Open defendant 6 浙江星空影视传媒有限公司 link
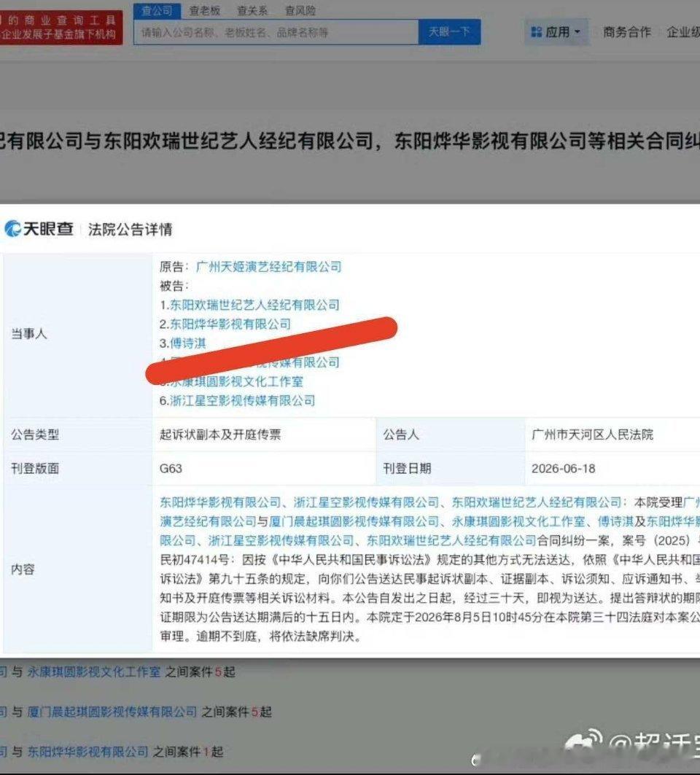This screenshot has width=700, height=775. pos(242,401)
